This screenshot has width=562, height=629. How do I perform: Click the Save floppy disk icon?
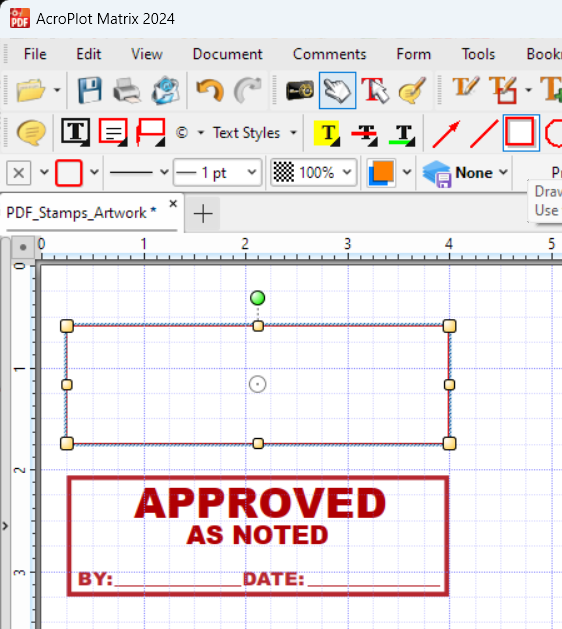coord(89,91)
